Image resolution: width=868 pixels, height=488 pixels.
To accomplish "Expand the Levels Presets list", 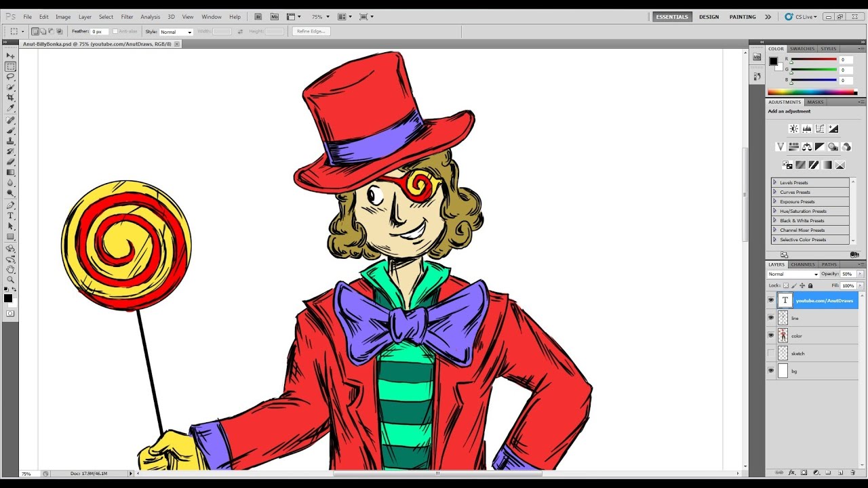I will click(776, 182).
